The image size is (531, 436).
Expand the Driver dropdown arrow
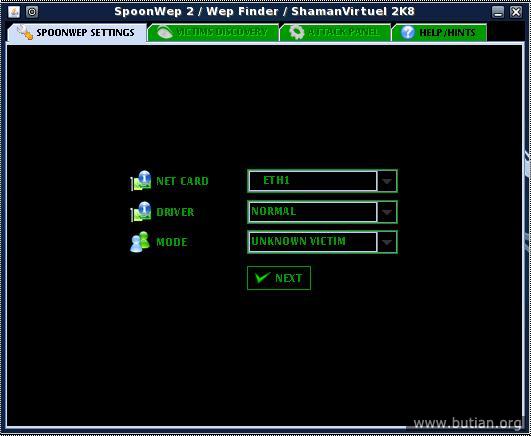pyautogui.click(x=387, y=212)
